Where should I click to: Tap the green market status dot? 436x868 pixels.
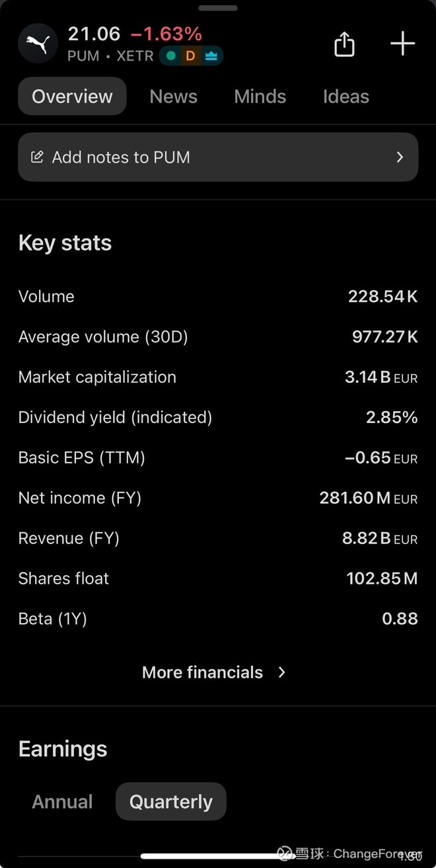(x=171, y=56)
